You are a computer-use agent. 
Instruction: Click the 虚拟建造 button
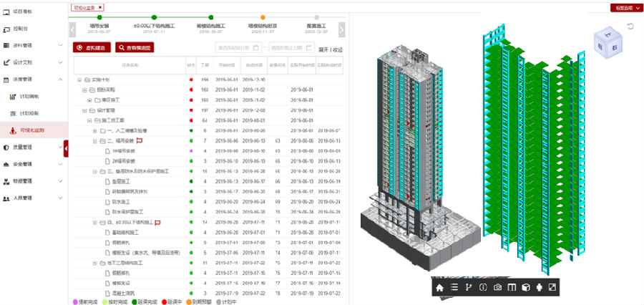[91, 48]
